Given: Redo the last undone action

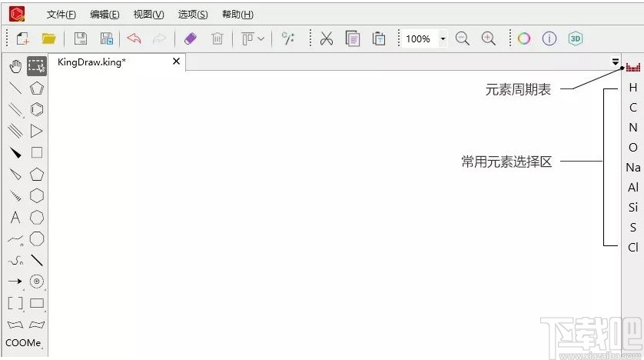Looking at the screenshot, I should 159,38.
